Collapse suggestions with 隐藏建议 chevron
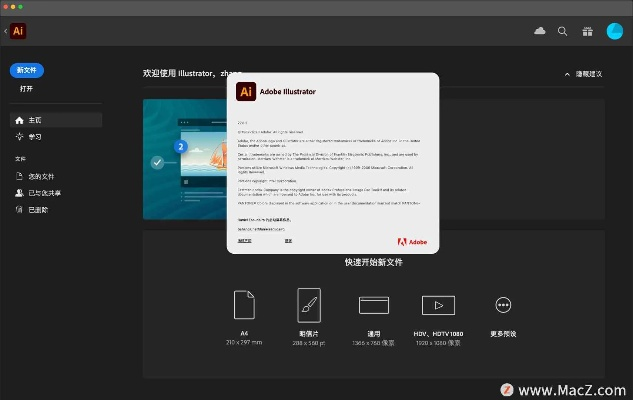Screen dimensions: 633x400 [x=568, y=74]
